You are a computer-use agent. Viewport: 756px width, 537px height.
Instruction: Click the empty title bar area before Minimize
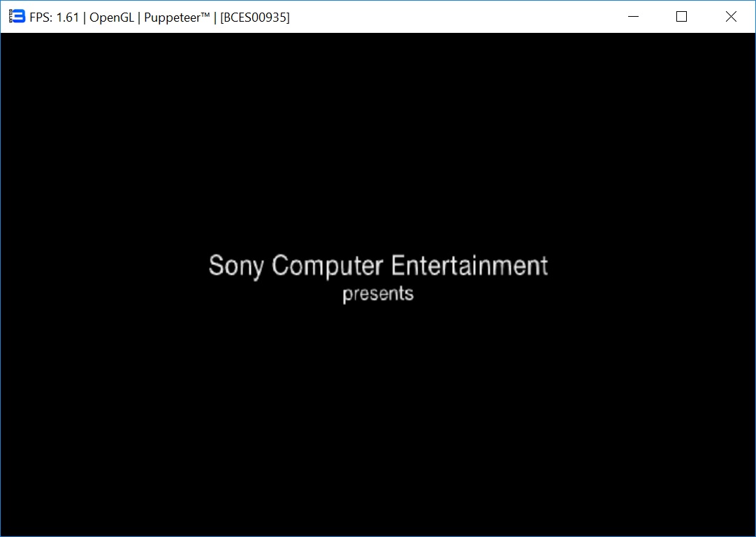click(454, 17)
